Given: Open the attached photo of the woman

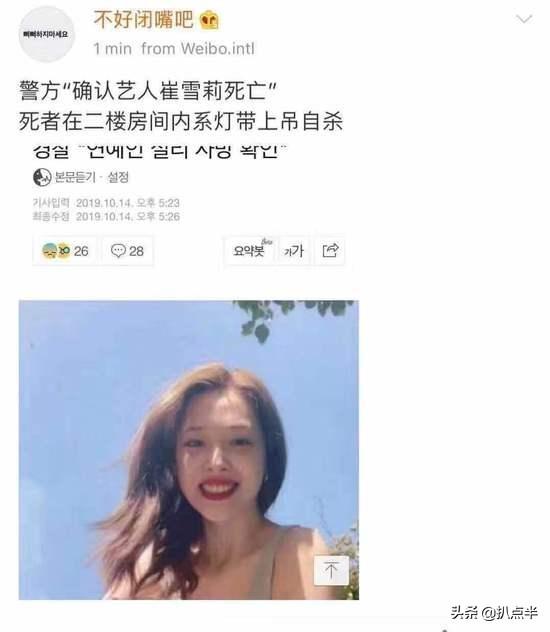Looking at the screenshot, I should click(x=189, y=450).
